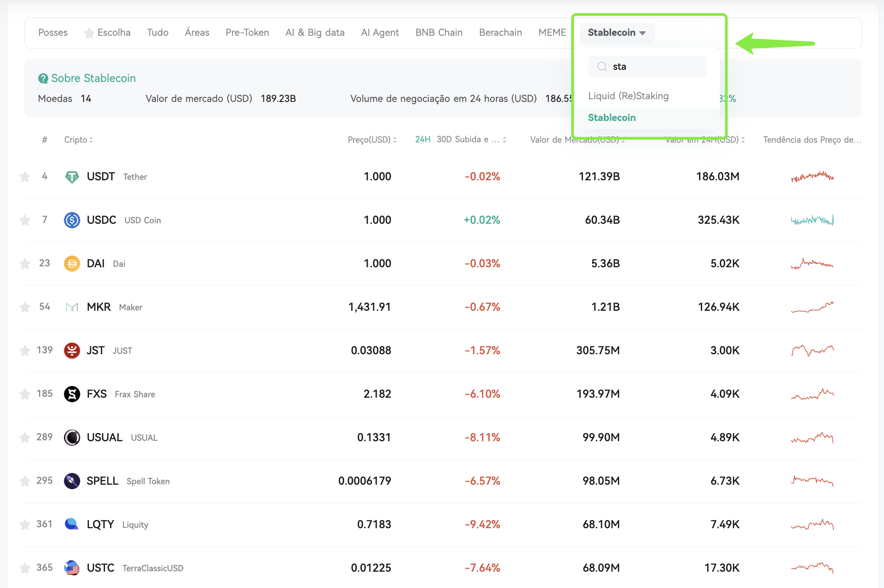Favorite USDC with its star

point(25,220)
